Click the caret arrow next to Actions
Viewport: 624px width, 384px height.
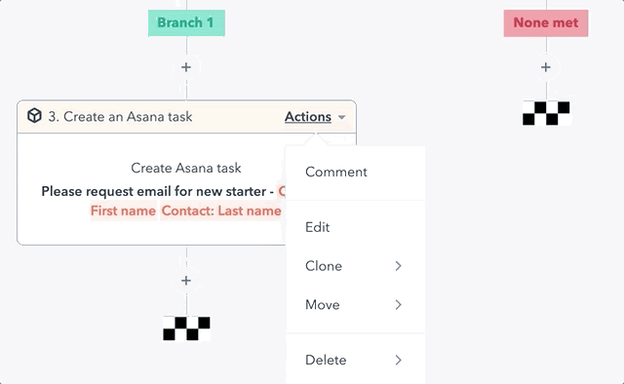pyautogui.click(x=341, y=117)
